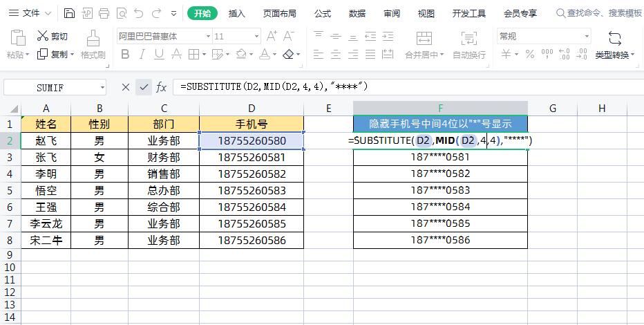The image size is (644, 325).
Task: Click the Undo arrow icon
Action: tap(139, 14)
